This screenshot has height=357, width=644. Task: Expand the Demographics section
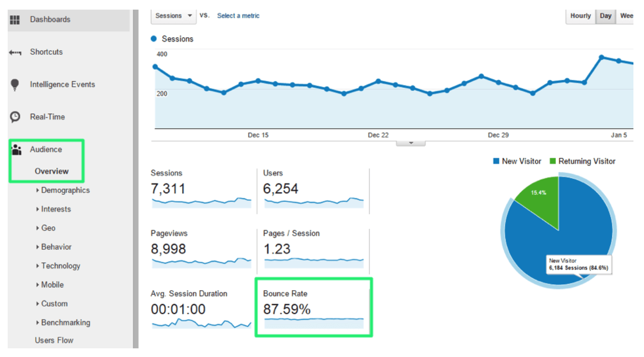65,190
